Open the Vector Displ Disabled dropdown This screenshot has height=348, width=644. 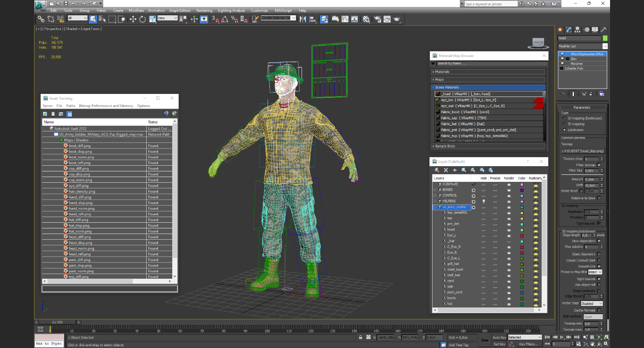[592, 304]
